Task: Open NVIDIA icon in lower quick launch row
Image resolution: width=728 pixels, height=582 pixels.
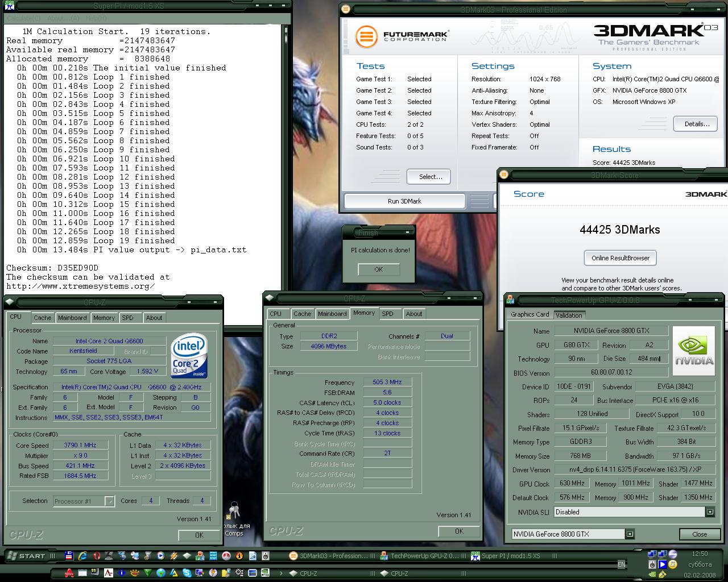Action: click(x=265, y=573)
